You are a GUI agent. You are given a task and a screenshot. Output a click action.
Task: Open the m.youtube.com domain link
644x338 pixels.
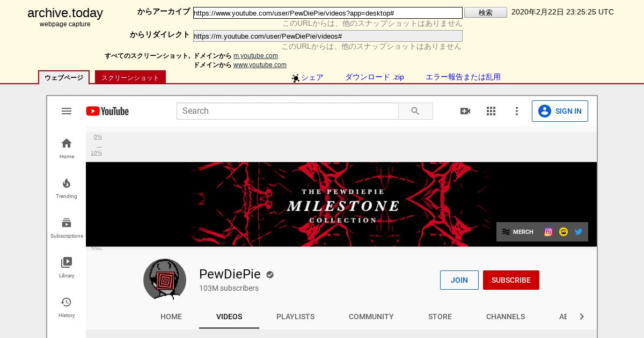pyautogui.click(x=255, y=56)
